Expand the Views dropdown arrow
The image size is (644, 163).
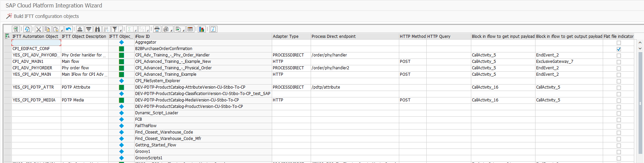point(171,29)
